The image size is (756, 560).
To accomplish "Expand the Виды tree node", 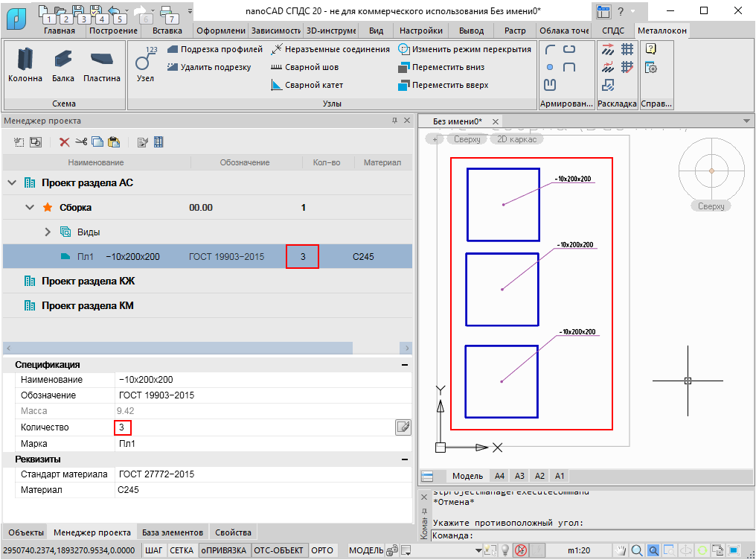I will tap(48, 232).
